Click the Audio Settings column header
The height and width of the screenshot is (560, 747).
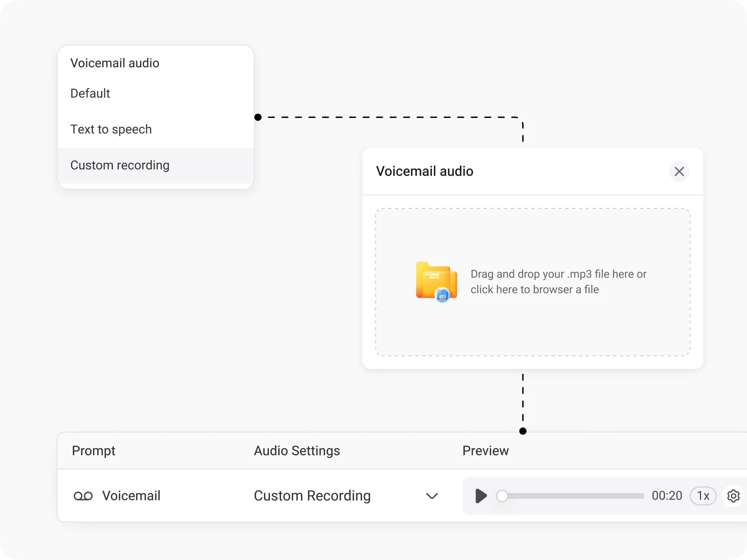(297, 451)
